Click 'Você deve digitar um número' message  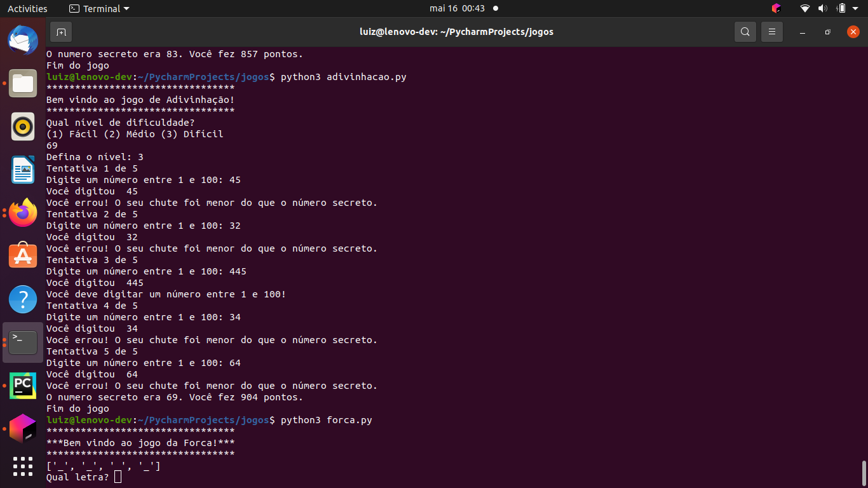[166, 294]
